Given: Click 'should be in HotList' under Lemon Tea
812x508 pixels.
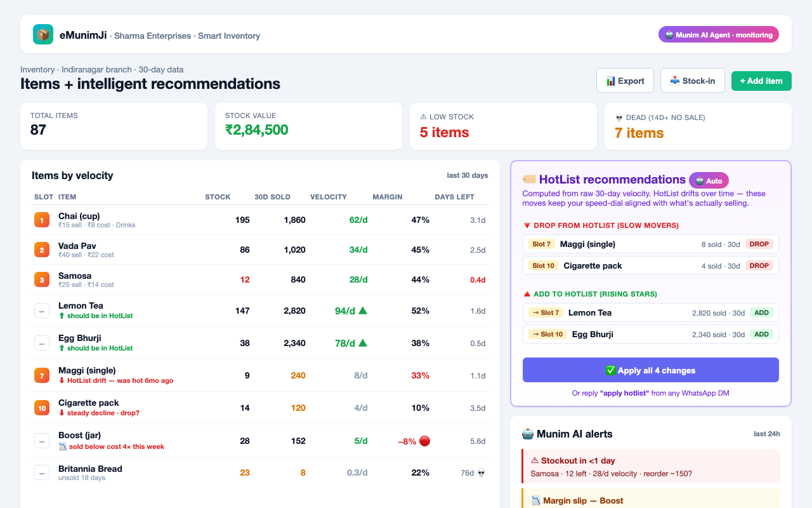Looking at the screenshot, I should coord(96,316).
